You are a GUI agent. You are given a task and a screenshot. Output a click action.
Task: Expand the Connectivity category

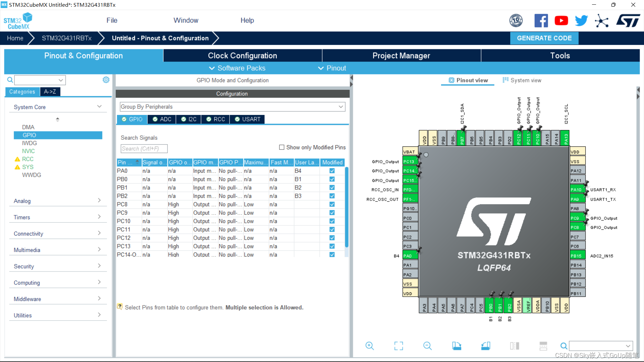pyautogui.click(x=58, y=234)
